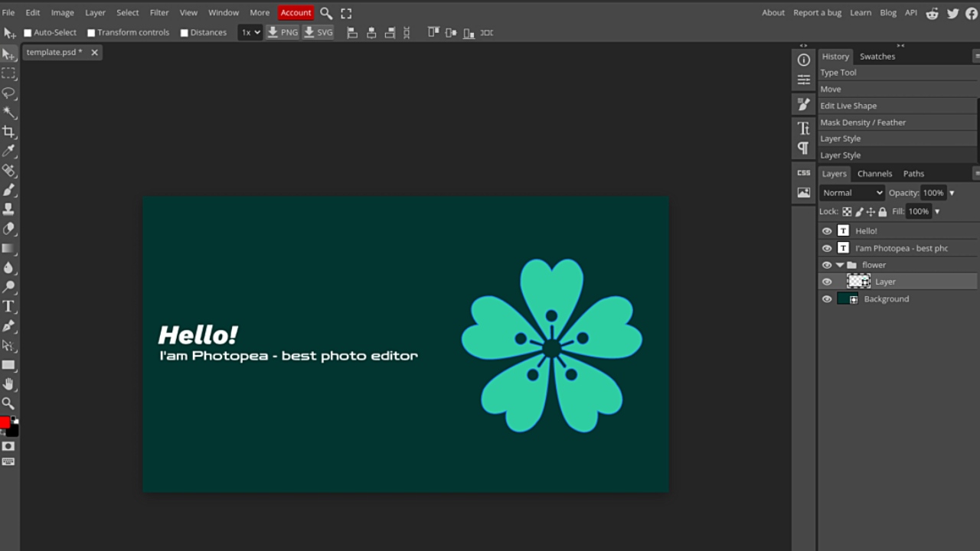Select the Pen tool

pos(8,326)
